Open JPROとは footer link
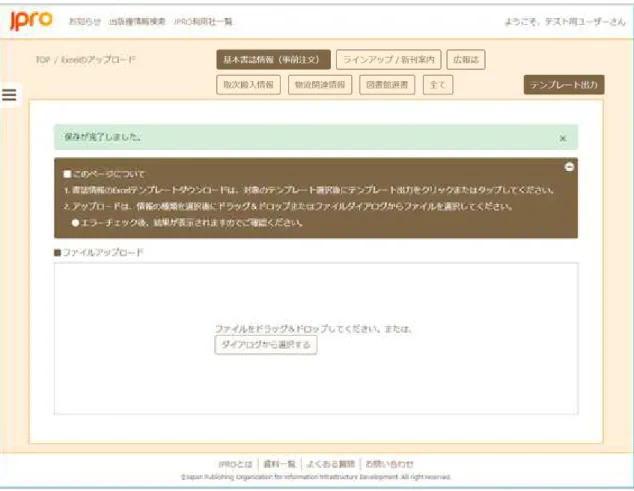Viewport: 634px width, 491px height. (x=235, y=464)
